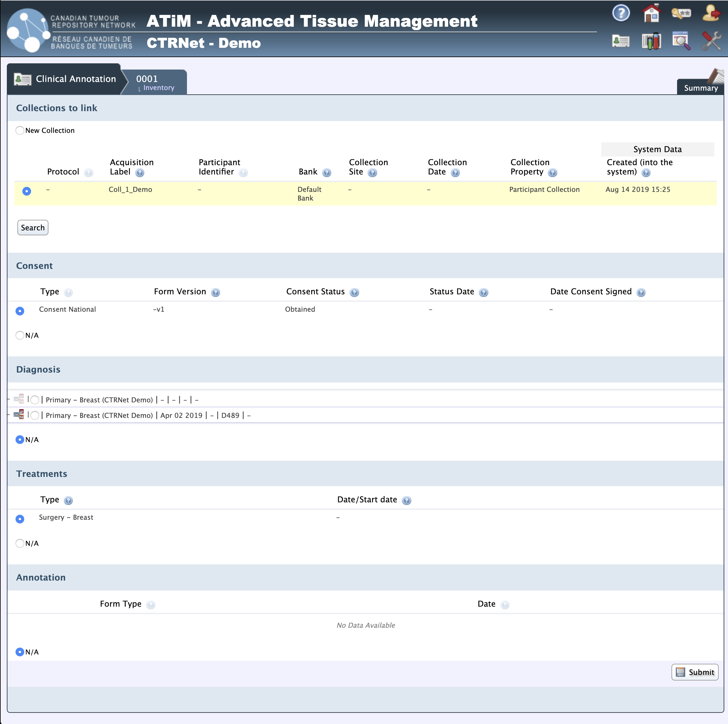728x724 pixels.
Task: Open Query Tool magnifier icon
Action: (681, 41)
